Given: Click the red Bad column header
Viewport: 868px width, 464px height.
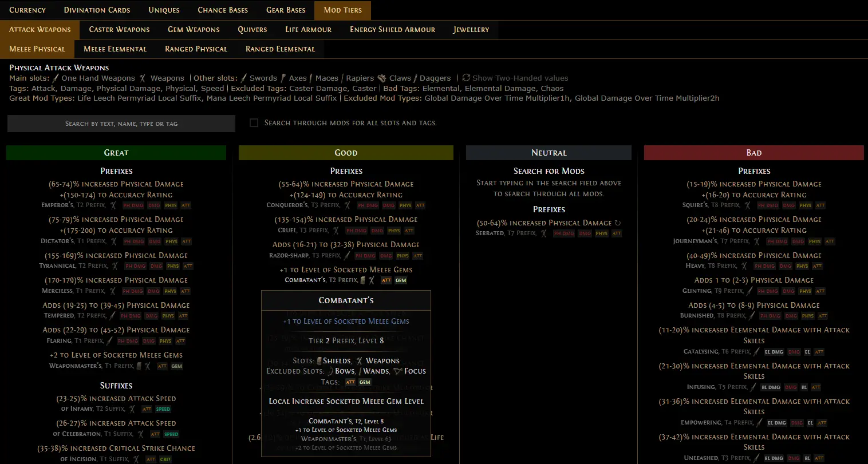Looking at the screenshot, I should coord(754,153).
